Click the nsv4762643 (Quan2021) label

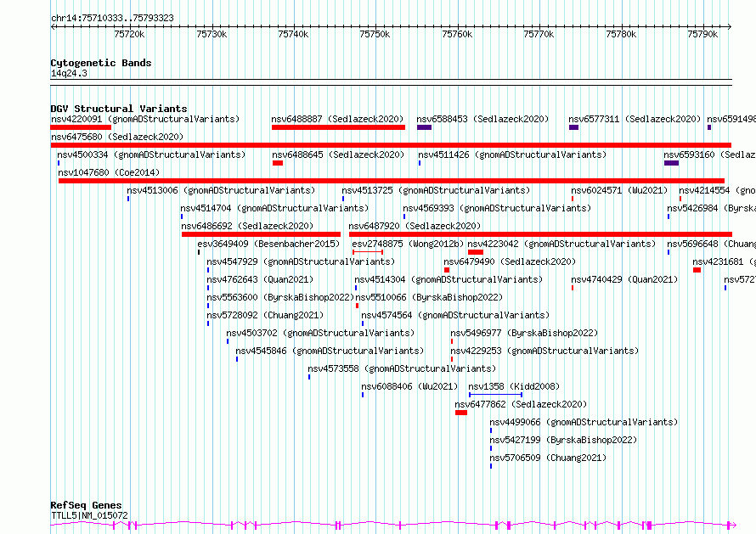click(260, 279)
